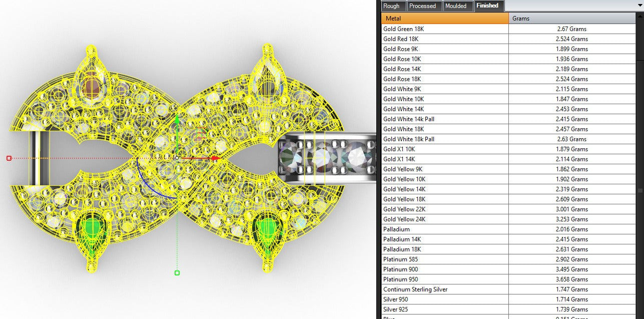The height and width of the screenshot is (319, 644).
Task: Select the Moulded tab
Action: tap(456, 6)
